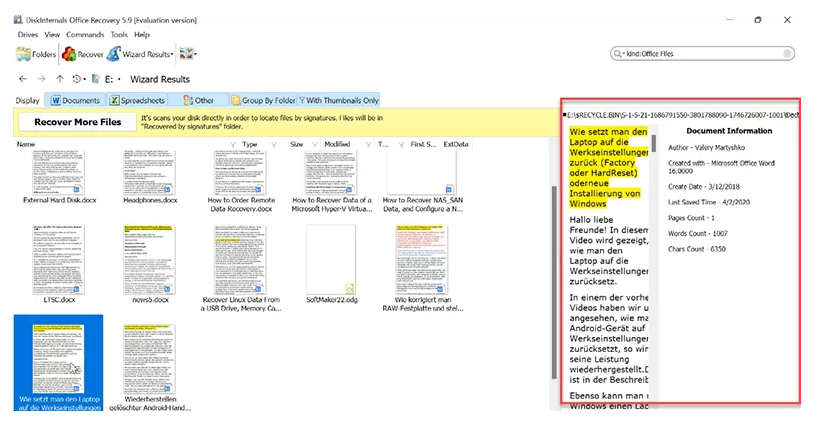Sort by the Size column header
This screenshot has width=831, height=424.
click(297, 144)
